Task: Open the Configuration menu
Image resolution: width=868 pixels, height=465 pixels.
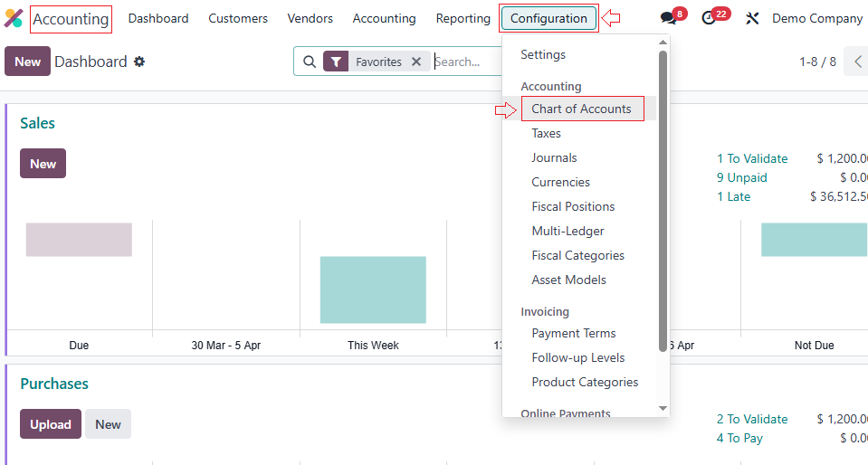Action: click(x=548, y=18)
